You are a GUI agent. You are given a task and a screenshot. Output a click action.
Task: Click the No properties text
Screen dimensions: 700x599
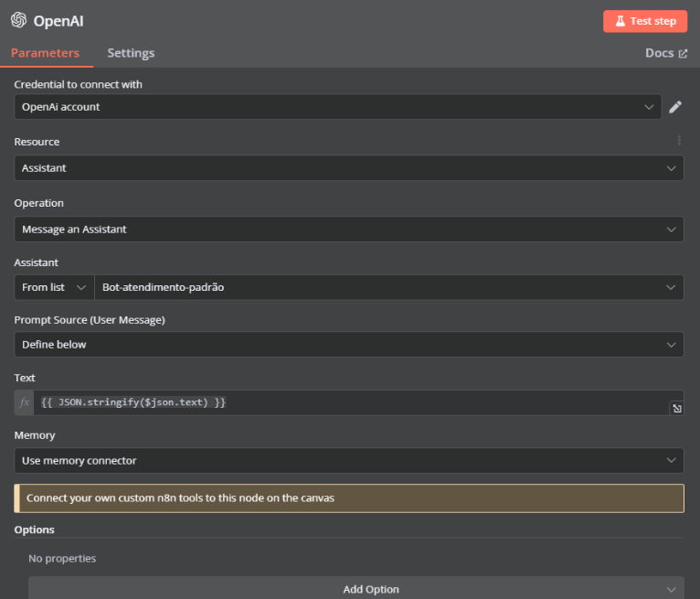pyautogui.click(x=62, y=559)
